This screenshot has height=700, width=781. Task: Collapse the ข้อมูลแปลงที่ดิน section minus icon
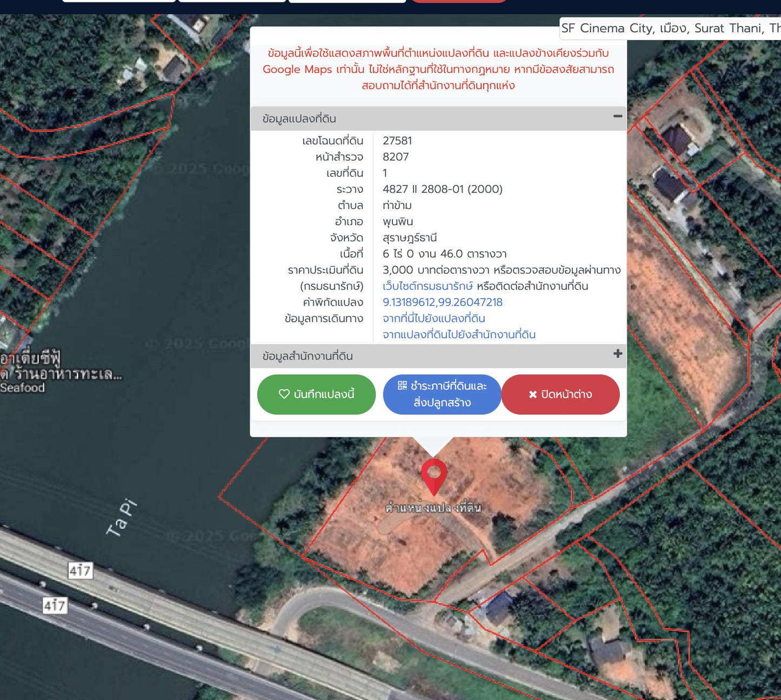[x=617, y=117]
